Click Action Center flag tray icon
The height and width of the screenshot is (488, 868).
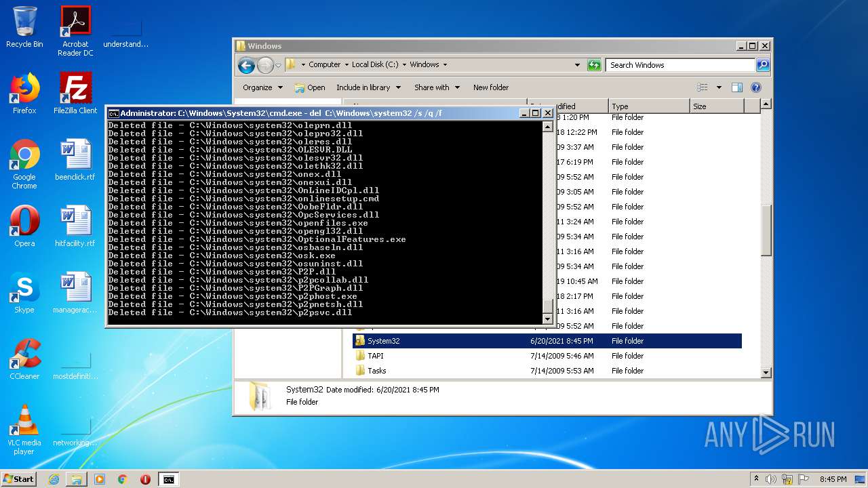point(804,479)
